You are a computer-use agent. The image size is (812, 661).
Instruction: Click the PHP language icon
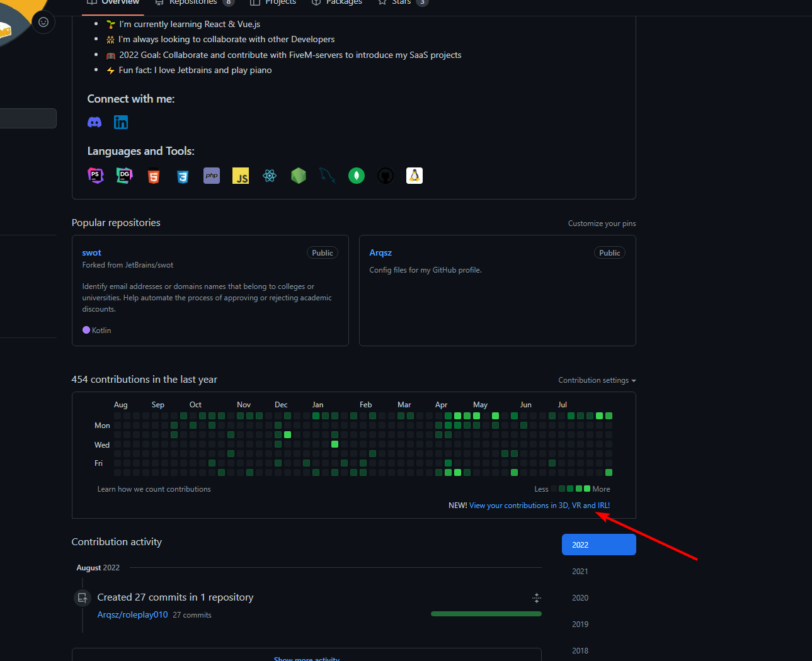click(x=212, y=176)
